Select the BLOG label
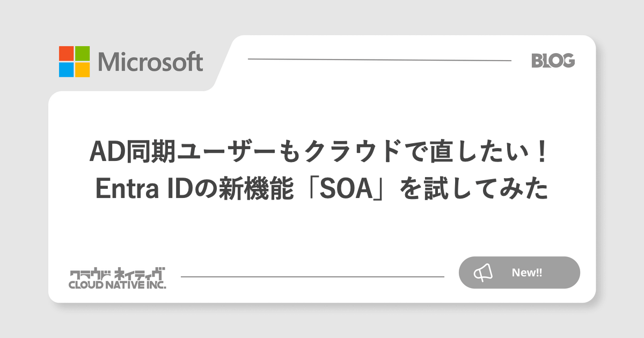 [x=553, y=61]
